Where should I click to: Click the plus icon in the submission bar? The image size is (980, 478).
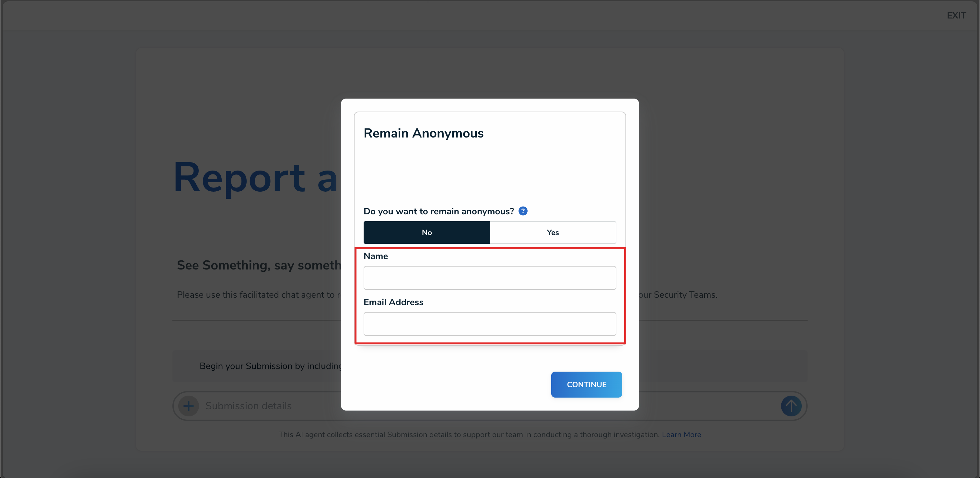(x=189, y=406)
